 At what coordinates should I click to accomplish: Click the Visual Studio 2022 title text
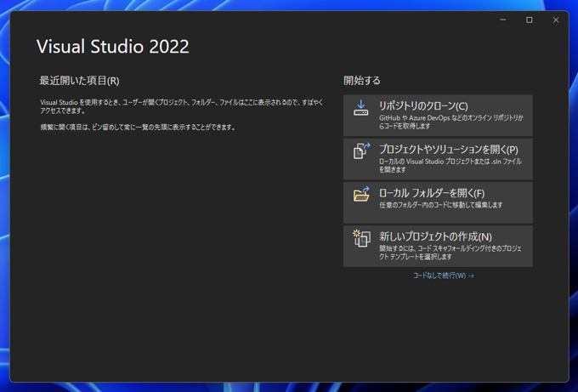click(x=113, y=47)
